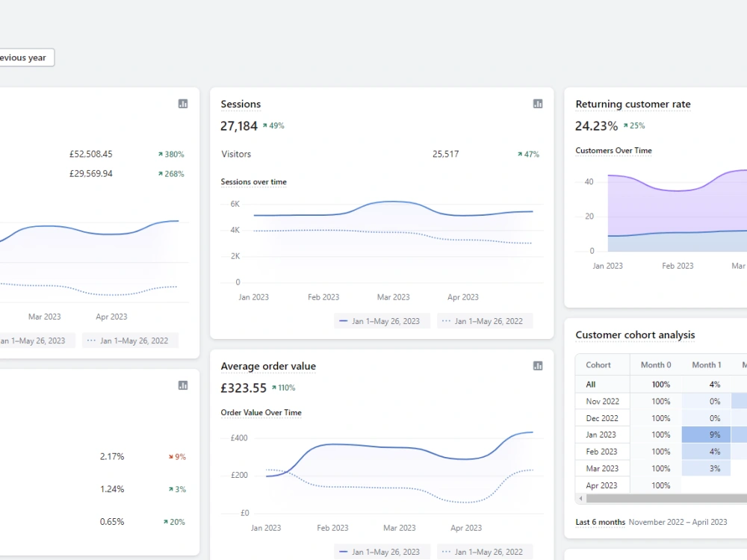Toggle 2022 legend on top-left sales chart
The height and width of the screenshot is (560, 747).
[x=130, y=341]
